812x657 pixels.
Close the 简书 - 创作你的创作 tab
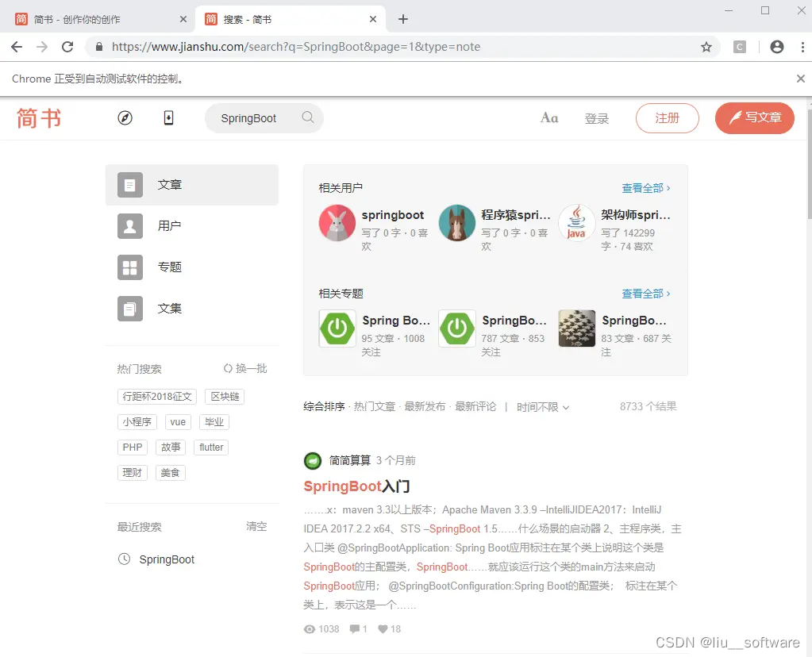coord(183,19)
